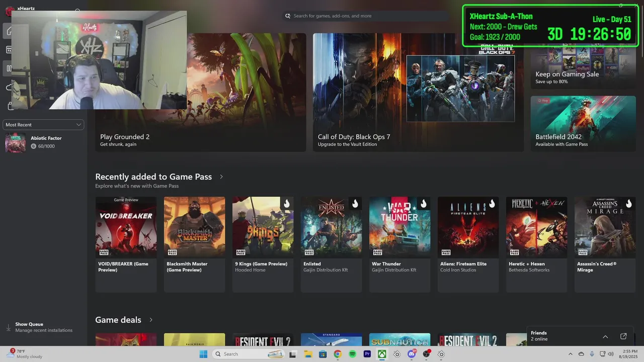Click inside the games search field
Screen dimensions: 644x362
(366, 16)
